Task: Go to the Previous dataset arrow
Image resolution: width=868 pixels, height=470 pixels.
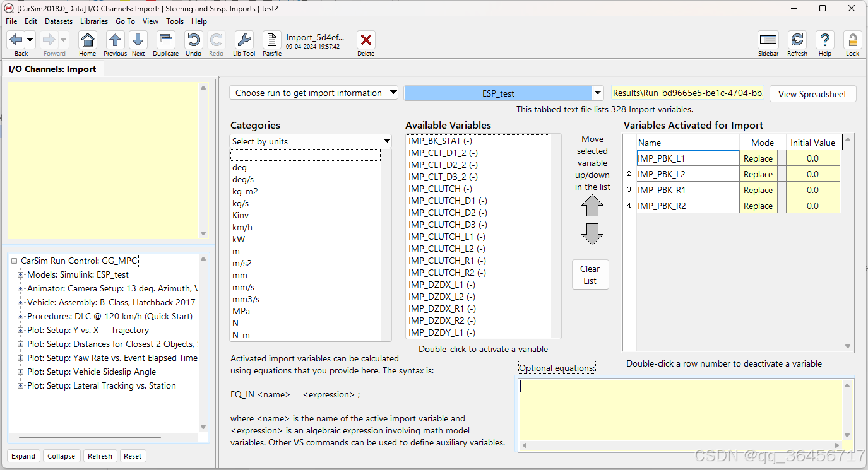Action: 115,40
